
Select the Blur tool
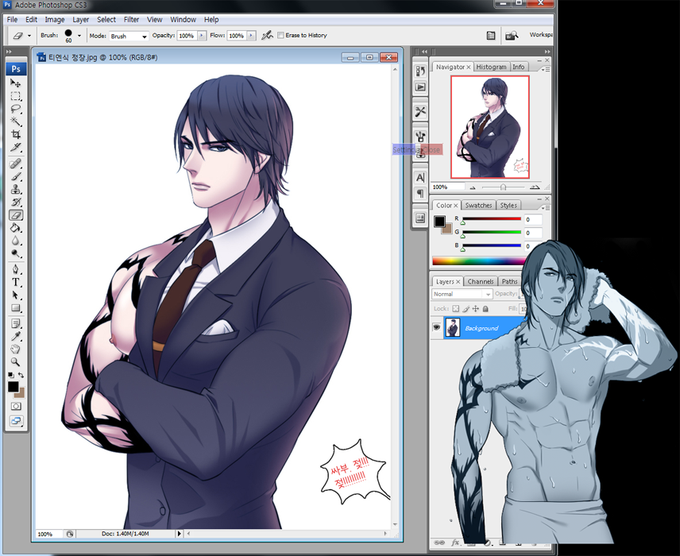pyautogui.click(x=16, y=241)
